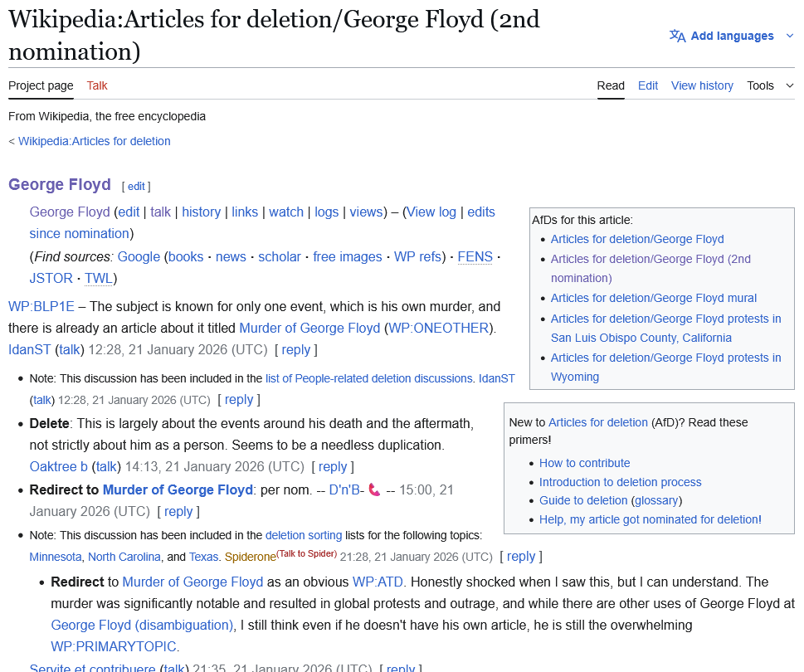
Task: Open George Floyd (disambiguation) link
Action: point(142,626)
